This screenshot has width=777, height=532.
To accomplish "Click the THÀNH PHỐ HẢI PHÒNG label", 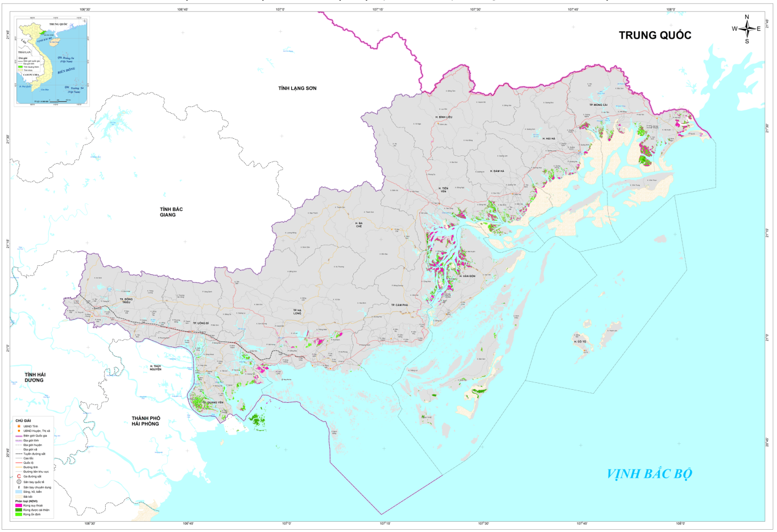I will (146, 421).
